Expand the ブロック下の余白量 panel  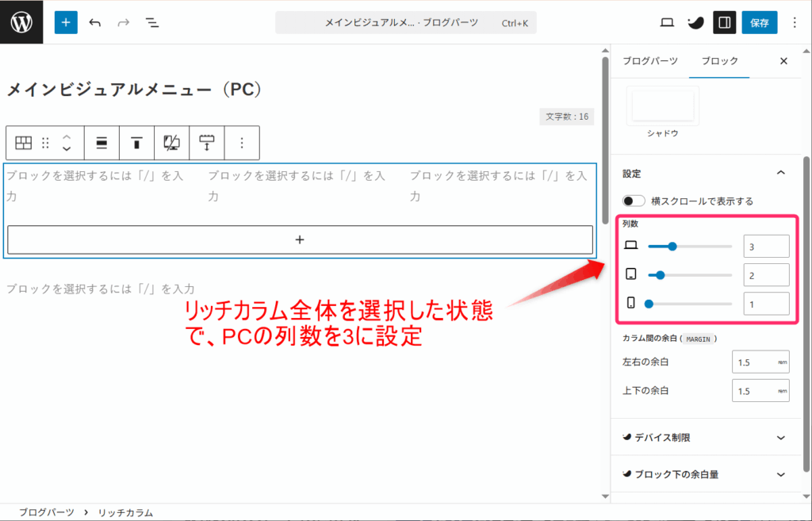(780, 474)
